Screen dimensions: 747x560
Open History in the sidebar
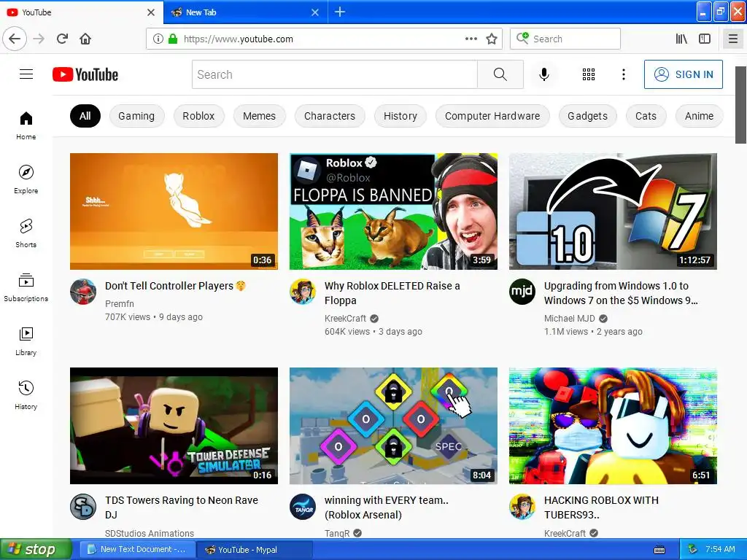(x=26, y=395)
